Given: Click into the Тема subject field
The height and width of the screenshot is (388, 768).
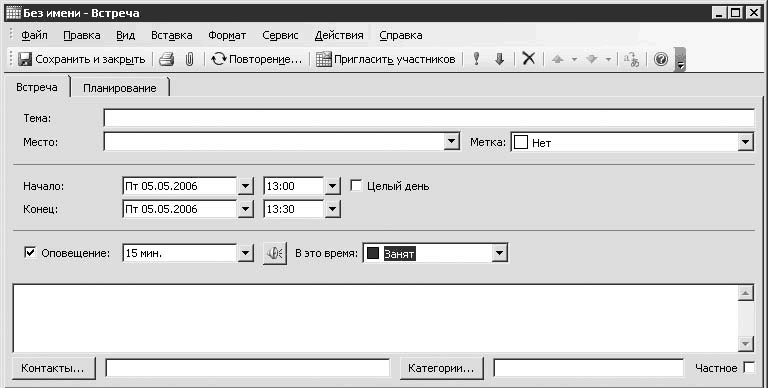Looking at the screenshot, I should tap(429, 118).
